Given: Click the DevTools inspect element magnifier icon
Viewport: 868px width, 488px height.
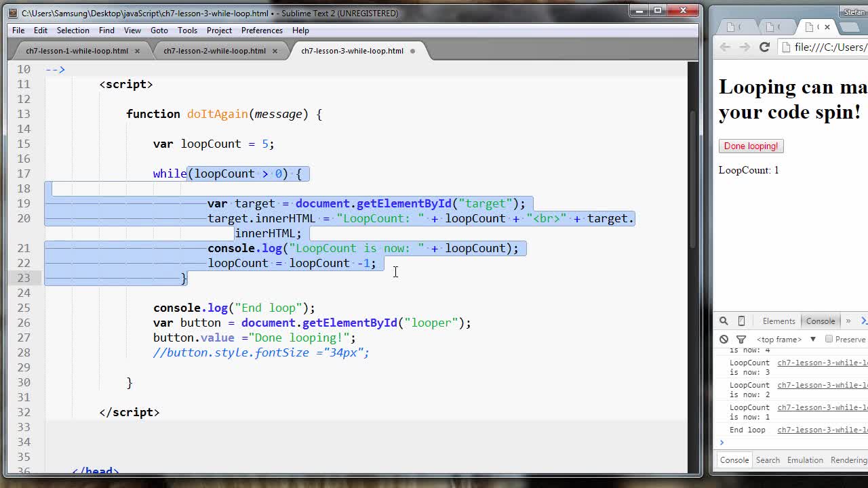Looking at the screenshot, I should [x=724, y=321].
